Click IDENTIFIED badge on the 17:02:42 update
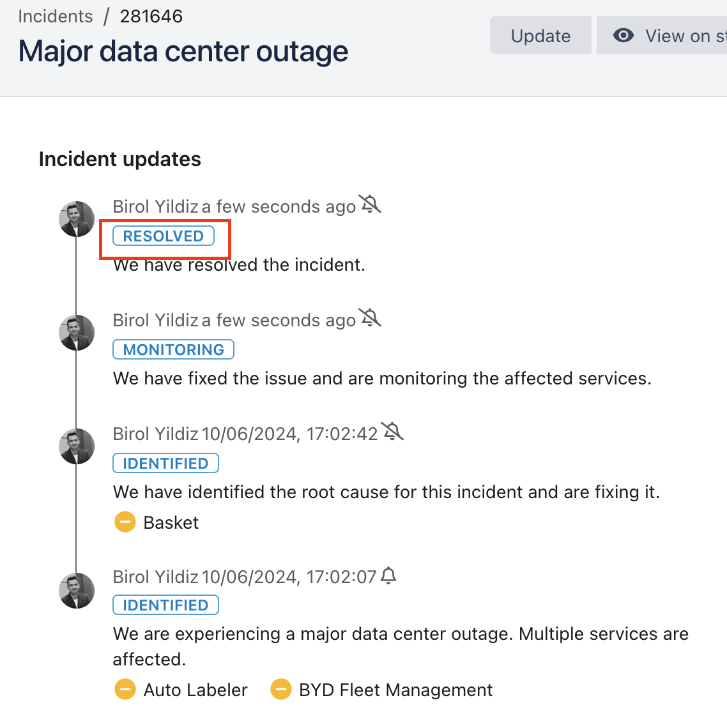 [165, 464]
